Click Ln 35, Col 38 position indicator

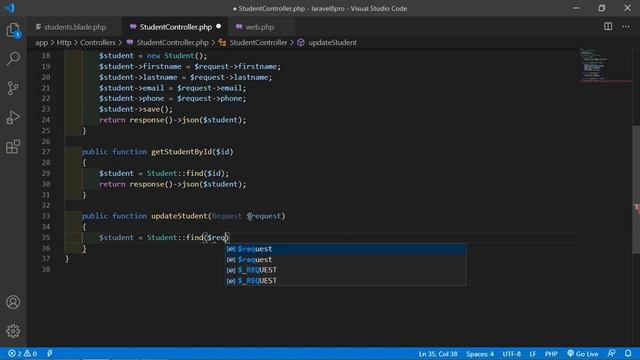click(438, 353)
